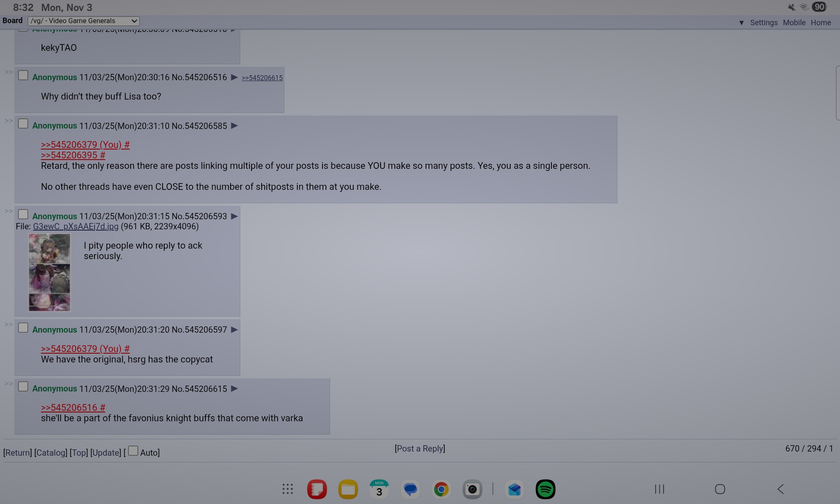Viewport: 840px width, 504px height.
Task: Open the Calendar app icon
Action: click(379, 489)
